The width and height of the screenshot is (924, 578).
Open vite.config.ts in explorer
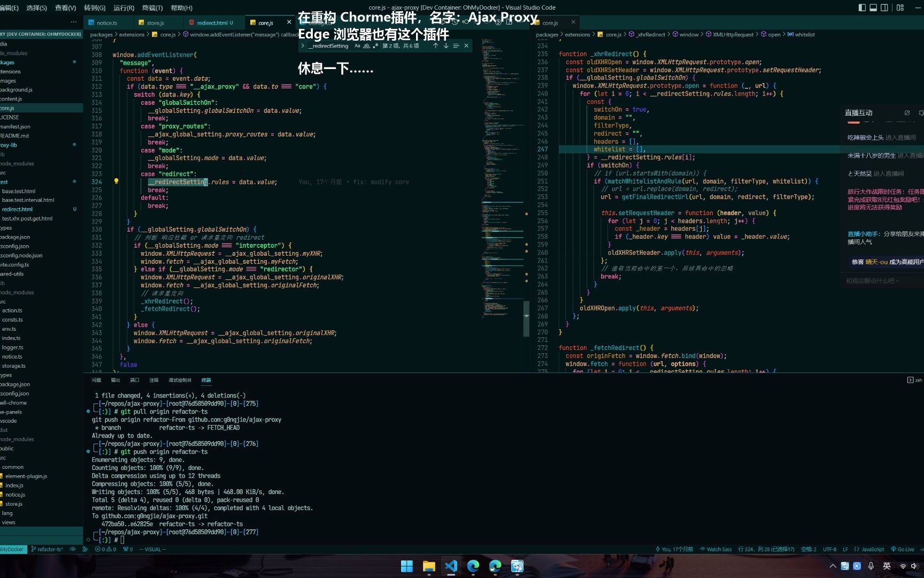tap(14, 264)
